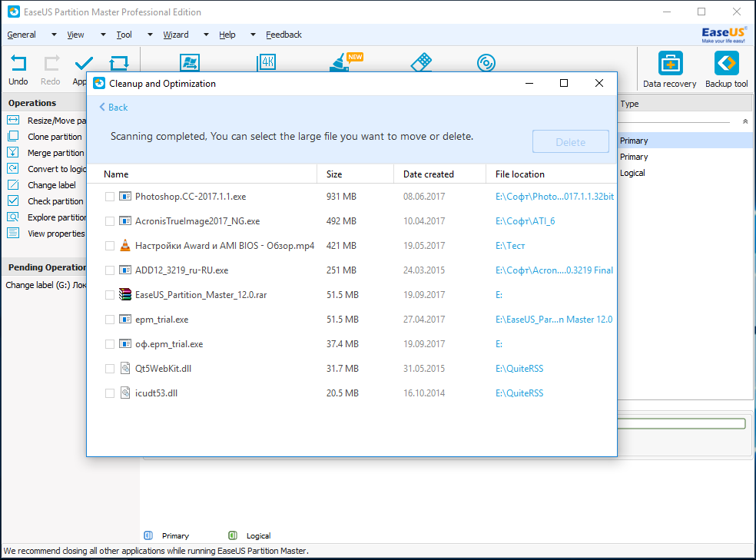Open file location E:\Софт\ATI_6

[x=525, y=221]
